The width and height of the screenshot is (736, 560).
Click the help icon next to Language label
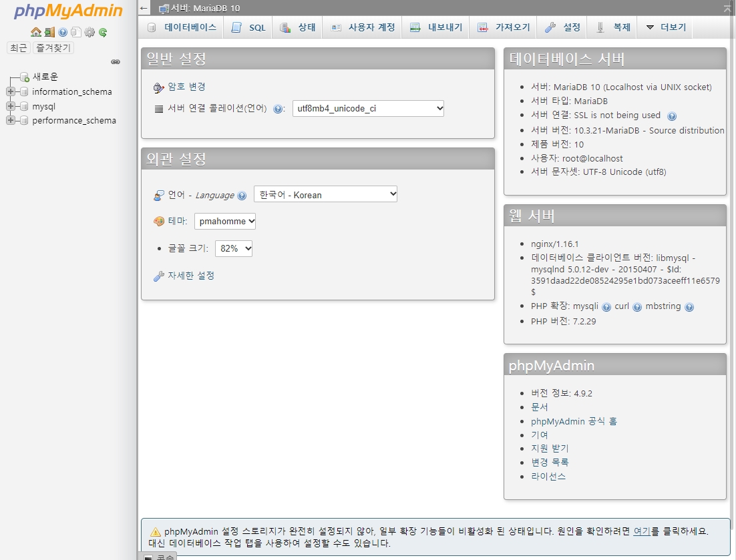(242, 196)
